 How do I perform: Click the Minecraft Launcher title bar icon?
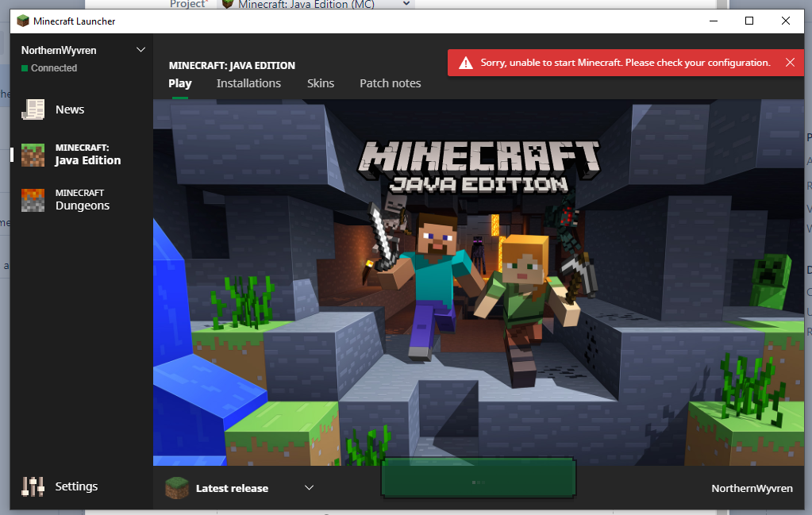(x=23, y=21)
